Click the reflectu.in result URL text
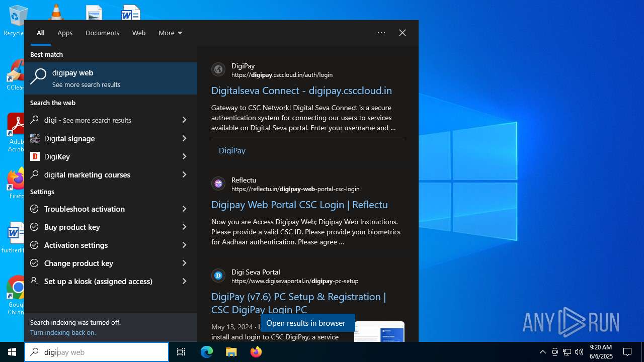The image size is (644, 362). [295, 189]
